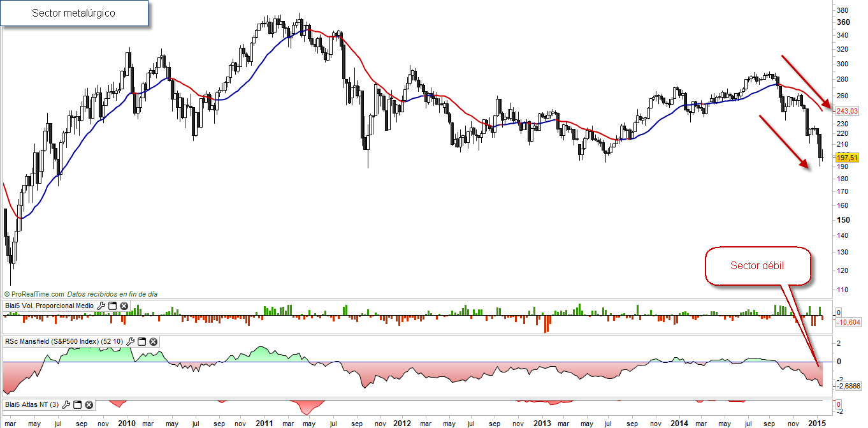Click the 300 level on price axis
The image size is (868, 428).
842,64
